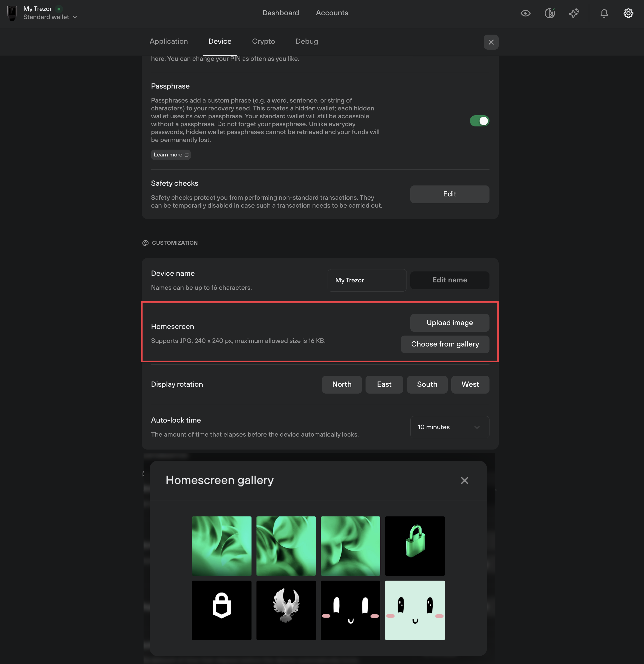This screenshot has height=664, width=644.
Task: Edit Safety checks settings
Action: coord(450,194)
